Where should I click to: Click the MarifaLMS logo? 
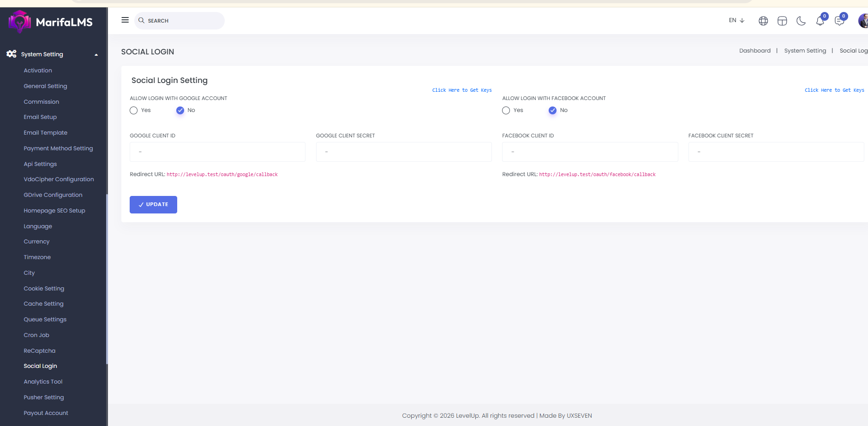(x=51, y=22)
